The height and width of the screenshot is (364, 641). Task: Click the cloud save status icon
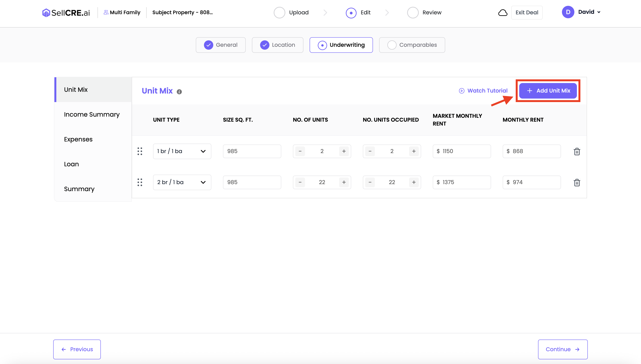coord(503,12)
